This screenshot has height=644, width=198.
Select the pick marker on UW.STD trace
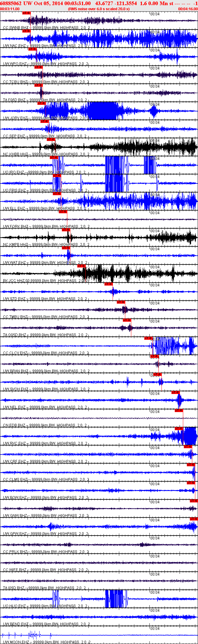pos(109,284)
